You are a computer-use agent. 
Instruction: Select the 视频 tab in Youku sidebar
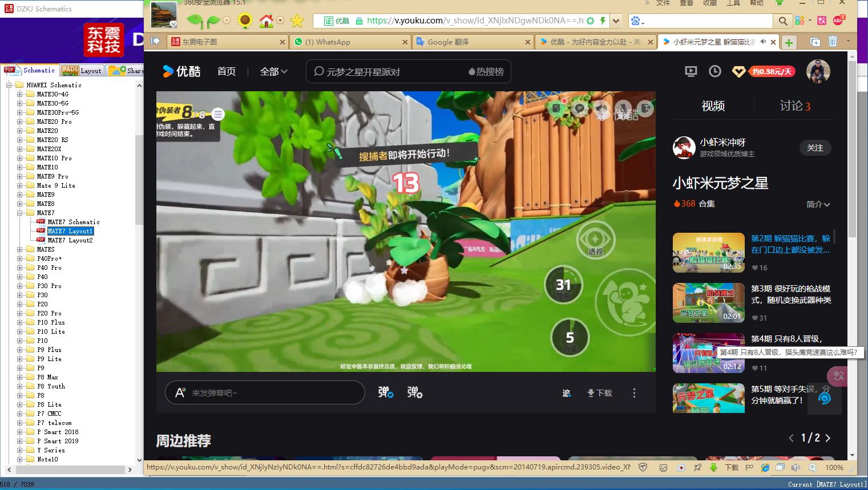pos(713,106)
